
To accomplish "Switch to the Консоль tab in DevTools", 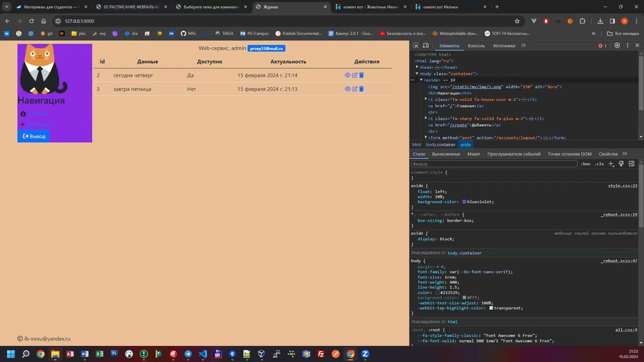I will (x=476, y=46).
